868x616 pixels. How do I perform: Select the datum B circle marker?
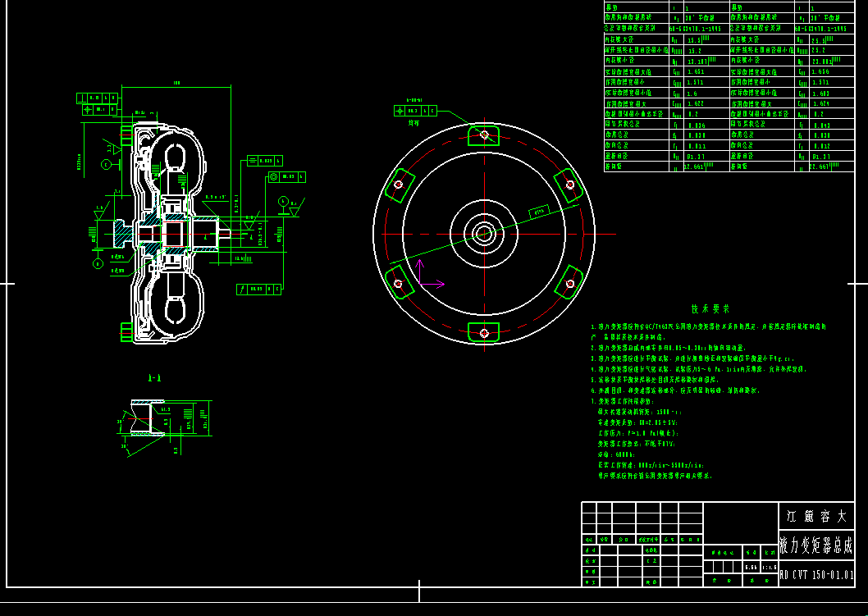98,264
